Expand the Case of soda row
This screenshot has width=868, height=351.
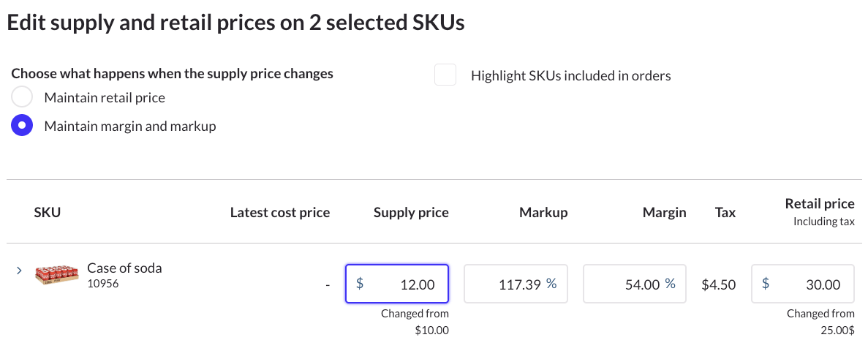[19, 271]
